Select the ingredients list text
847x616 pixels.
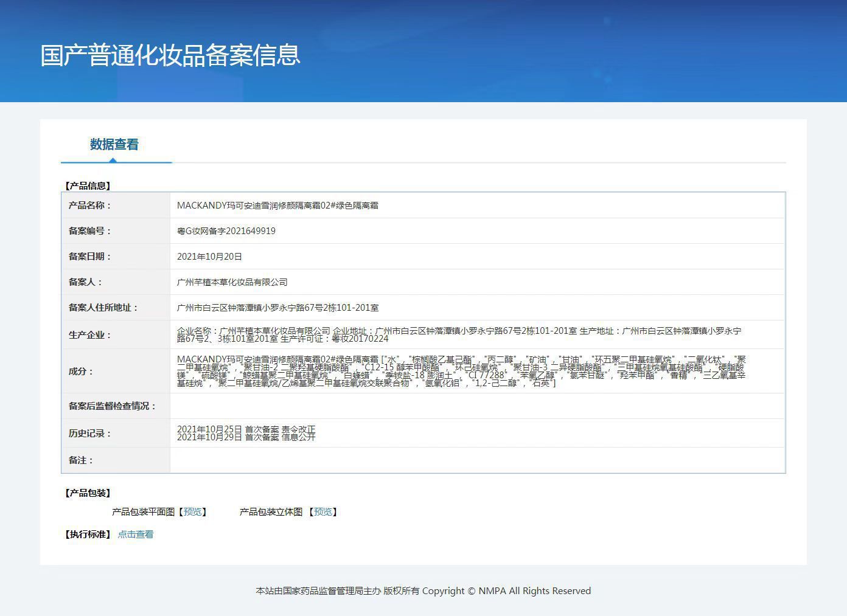462,372
